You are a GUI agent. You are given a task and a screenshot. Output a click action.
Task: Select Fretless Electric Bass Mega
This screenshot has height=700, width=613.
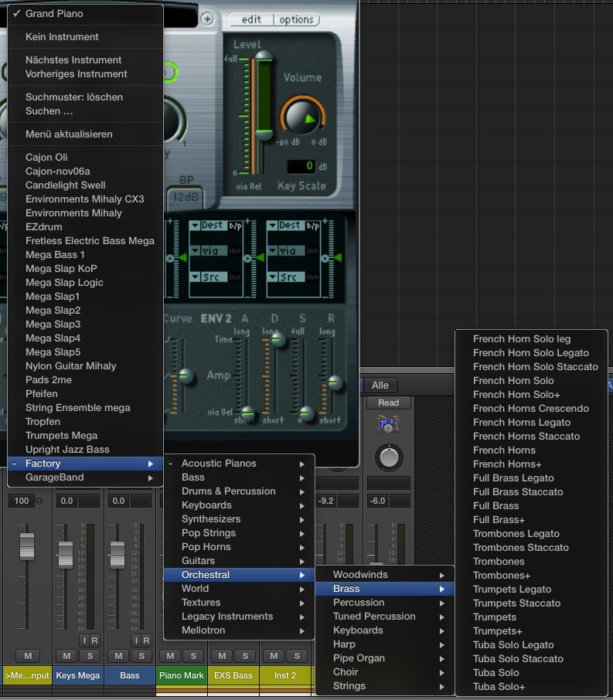(85, 240)
